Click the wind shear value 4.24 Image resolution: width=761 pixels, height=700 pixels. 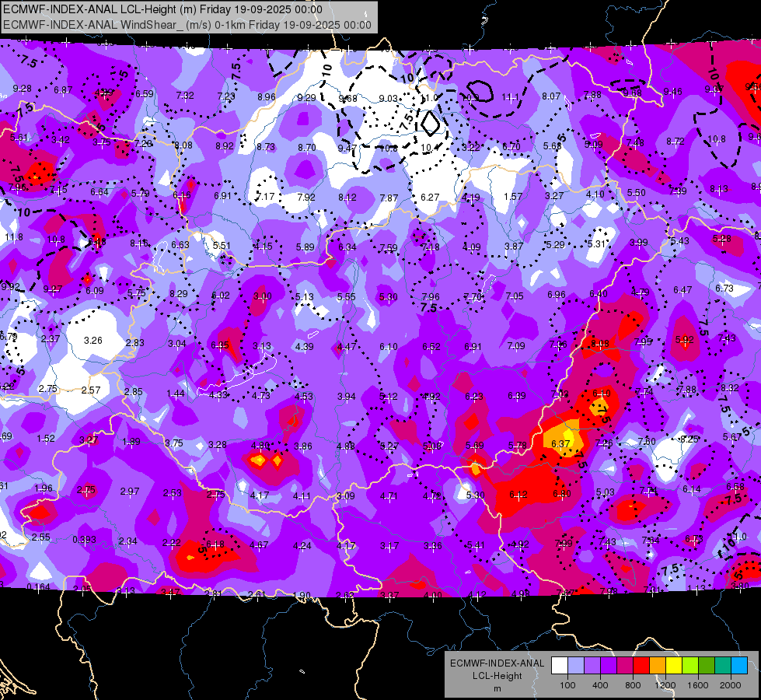[302, 545]
